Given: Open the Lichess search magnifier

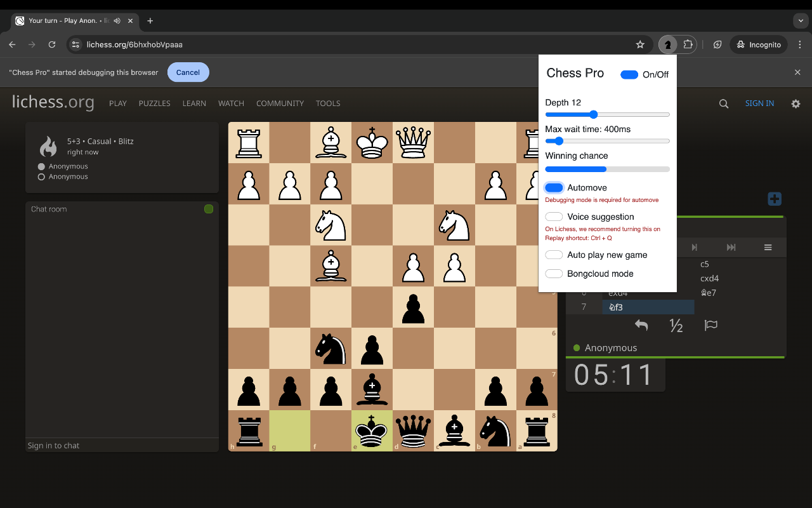Looking at the screenshot, I should click(x=723, y=103).
